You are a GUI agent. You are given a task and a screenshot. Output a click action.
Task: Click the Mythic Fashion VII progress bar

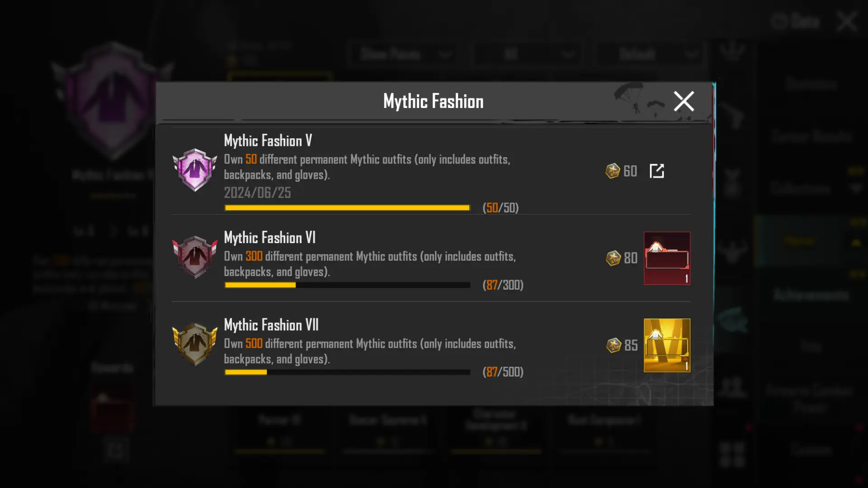347,372
